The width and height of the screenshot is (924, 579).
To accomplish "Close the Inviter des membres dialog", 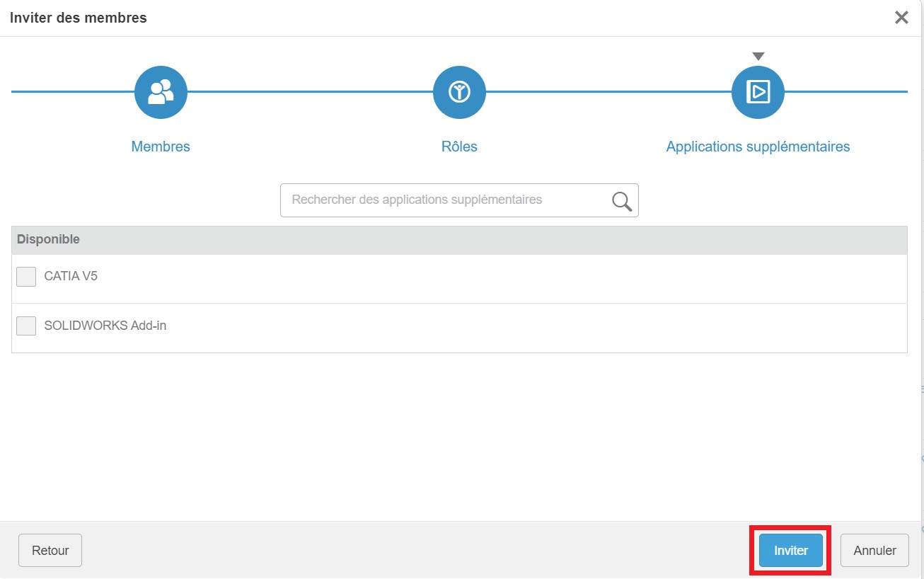I will (x=901, y=18).
